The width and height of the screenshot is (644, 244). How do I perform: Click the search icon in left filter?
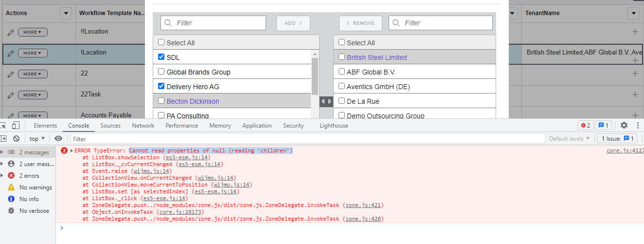(168, 23)
